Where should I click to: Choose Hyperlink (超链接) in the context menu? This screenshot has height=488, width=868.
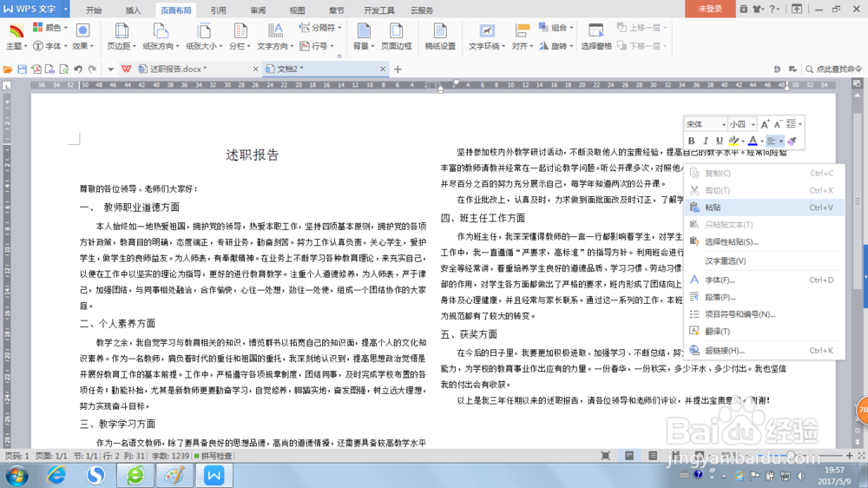pos(764,350)
